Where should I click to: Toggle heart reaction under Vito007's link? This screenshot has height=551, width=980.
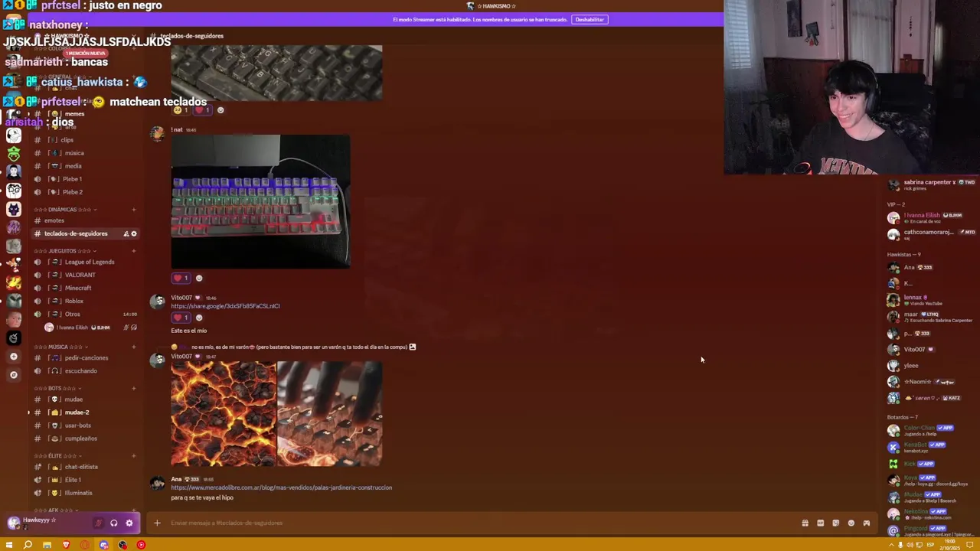(181, 318)
